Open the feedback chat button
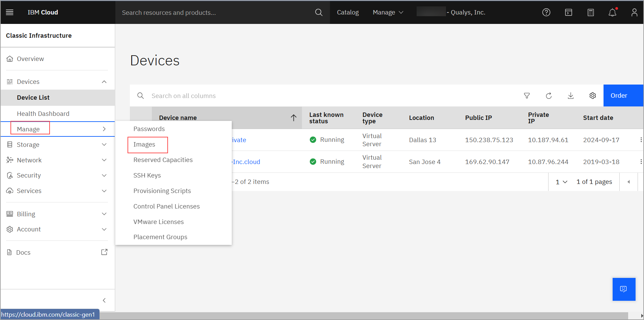644x320 pixels. (624, 289)
